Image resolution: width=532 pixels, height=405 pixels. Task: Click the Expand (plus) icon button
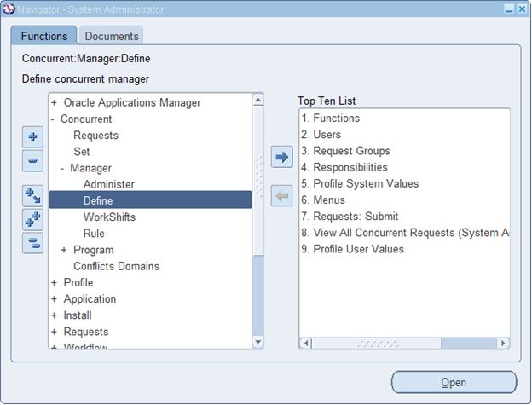32,136
